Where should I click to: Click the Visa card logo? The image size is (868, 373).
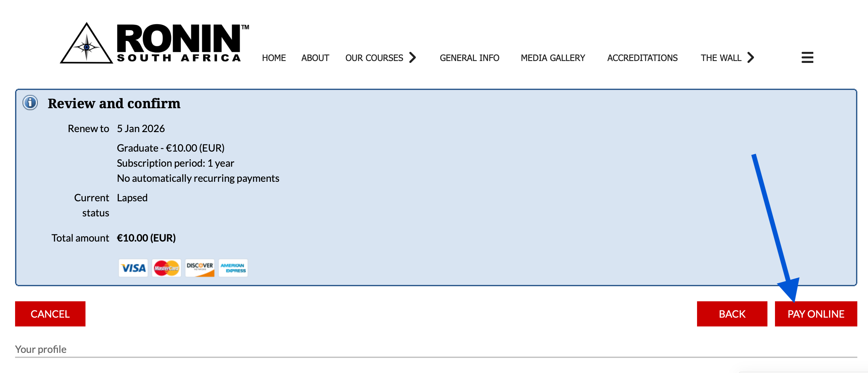pos(133,268)
